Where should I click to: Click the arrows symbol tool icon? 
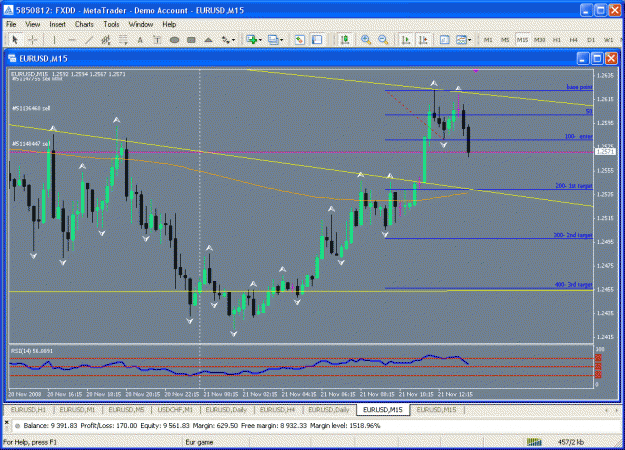coord(226,40)
